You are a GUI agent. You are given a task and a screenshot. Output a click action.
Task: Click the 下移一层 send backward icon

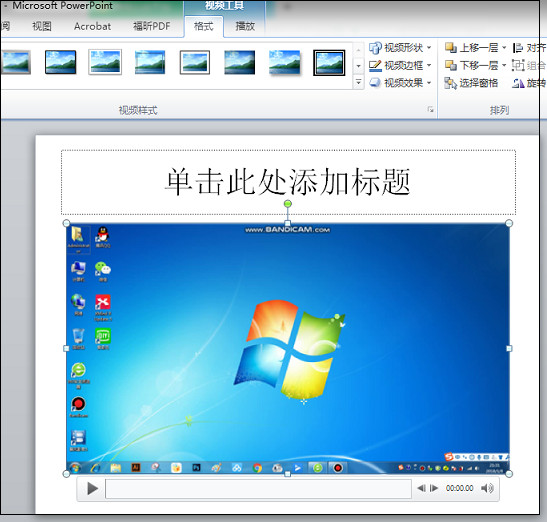coord(451,65)
